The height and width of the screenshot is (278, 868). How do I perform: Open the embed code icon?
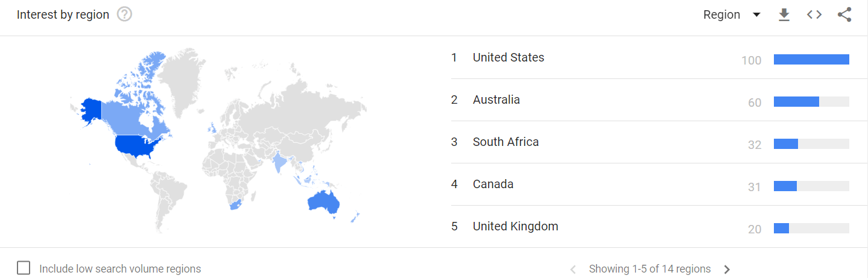pos(814,15)
